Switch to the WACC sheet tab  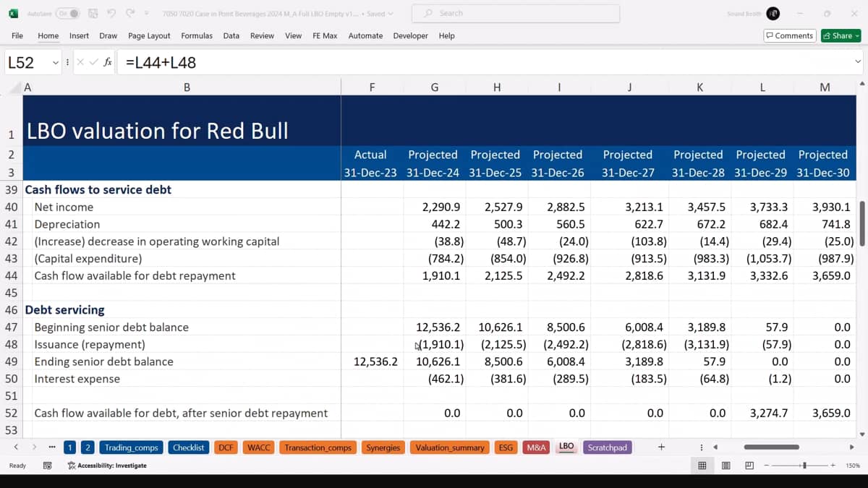tap(258, 448)
